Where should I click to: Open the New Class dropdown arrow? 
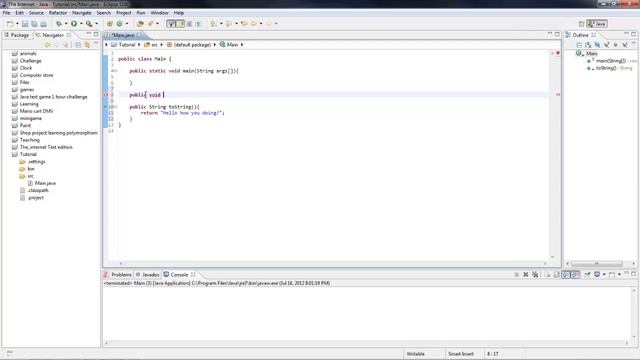tap(127, 24)
